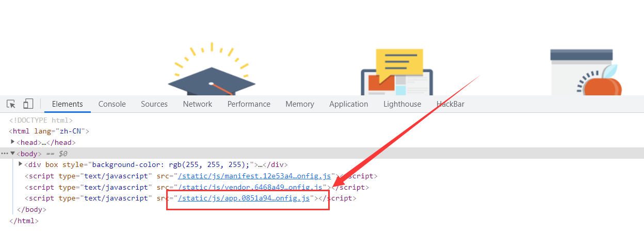Switch to the Console tab

[x=112, y=104]
